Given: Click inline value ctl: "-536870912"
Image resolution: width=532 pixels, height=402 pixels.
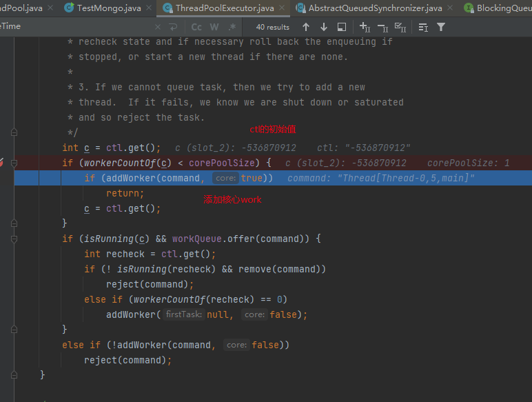Looking at the screenshot, I should click(363, 148).
